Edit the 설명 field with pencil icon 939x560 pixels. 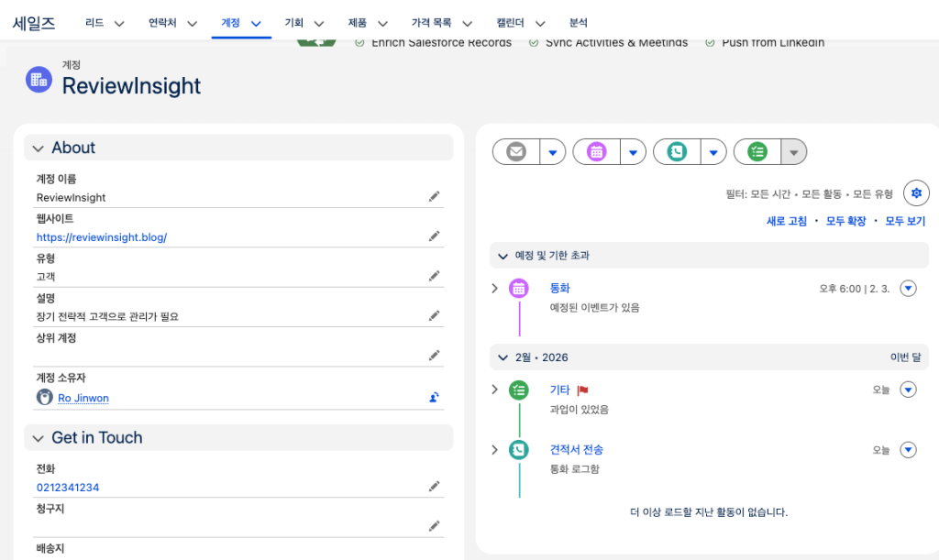434,316
